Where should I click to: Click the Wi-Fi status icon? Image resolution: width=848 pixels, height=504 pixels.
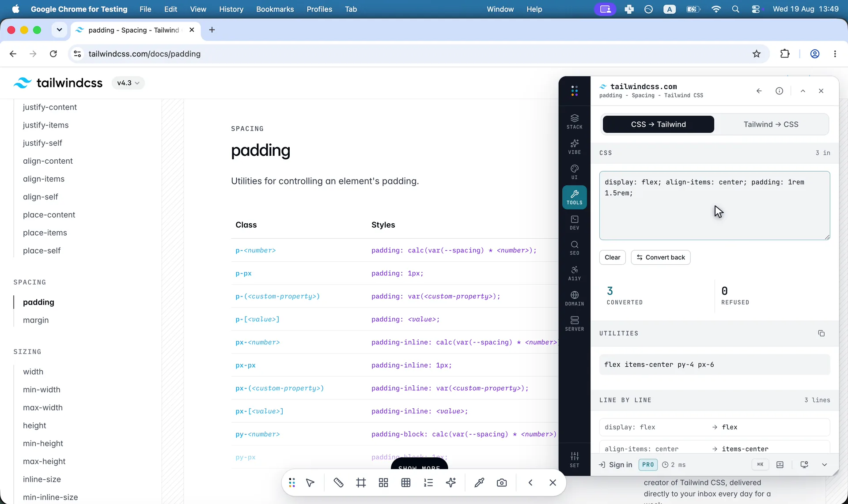[716, 9]
